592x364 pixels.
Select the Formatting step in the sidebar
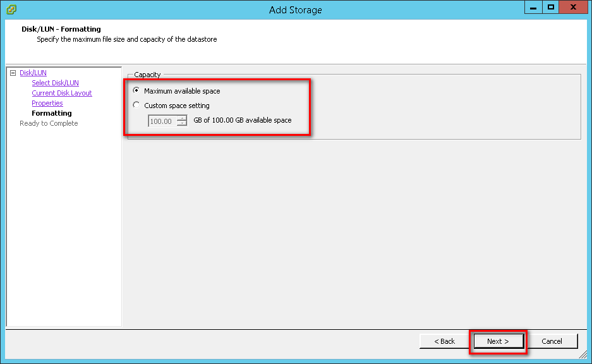52,114
